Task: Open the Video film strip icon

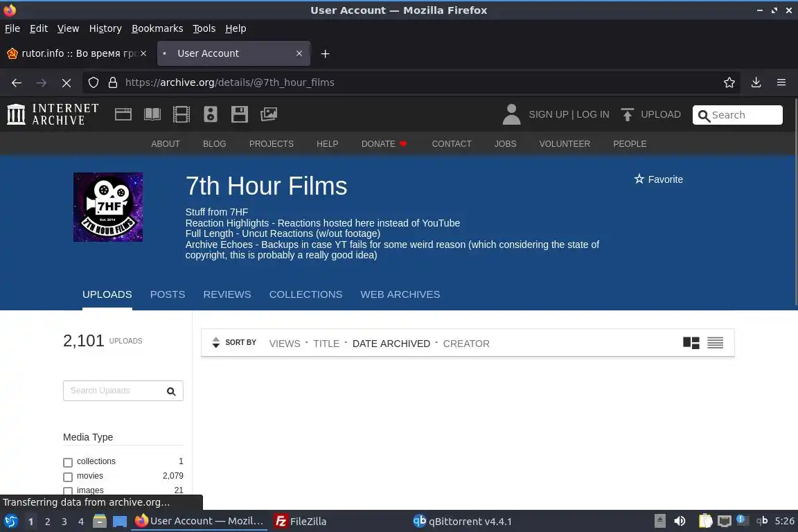Action: point(181,114)
